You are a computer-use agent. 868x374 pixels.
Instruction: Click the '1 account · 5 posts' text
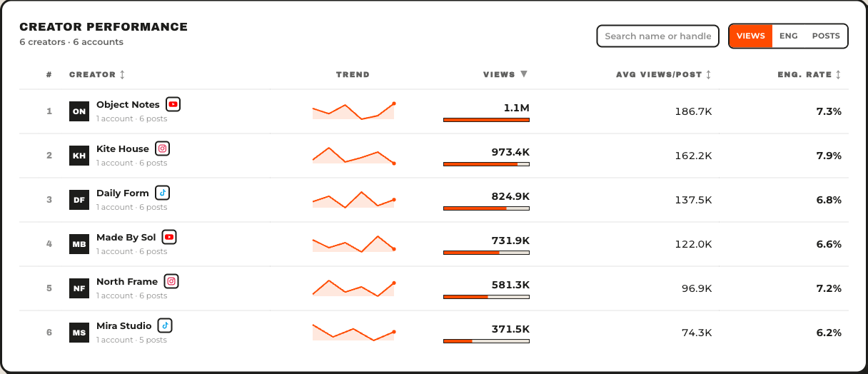coord(131,340)
